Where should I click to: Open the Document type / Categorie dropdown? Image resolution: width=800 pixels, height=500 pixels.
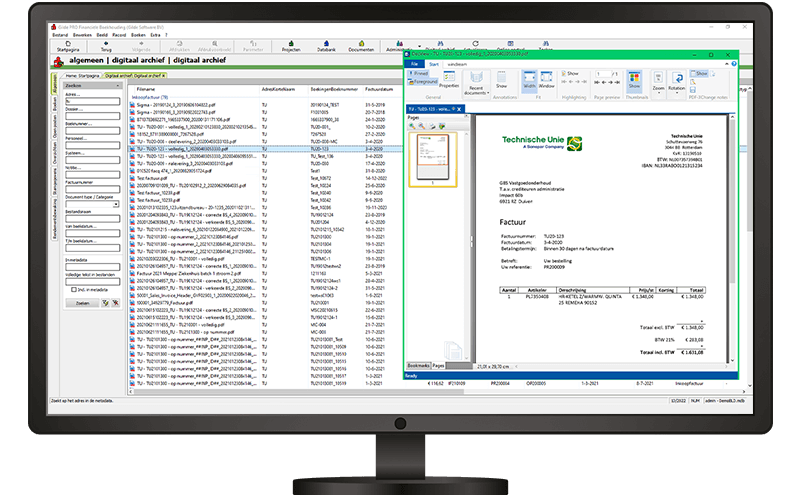[x=92, y=204]
